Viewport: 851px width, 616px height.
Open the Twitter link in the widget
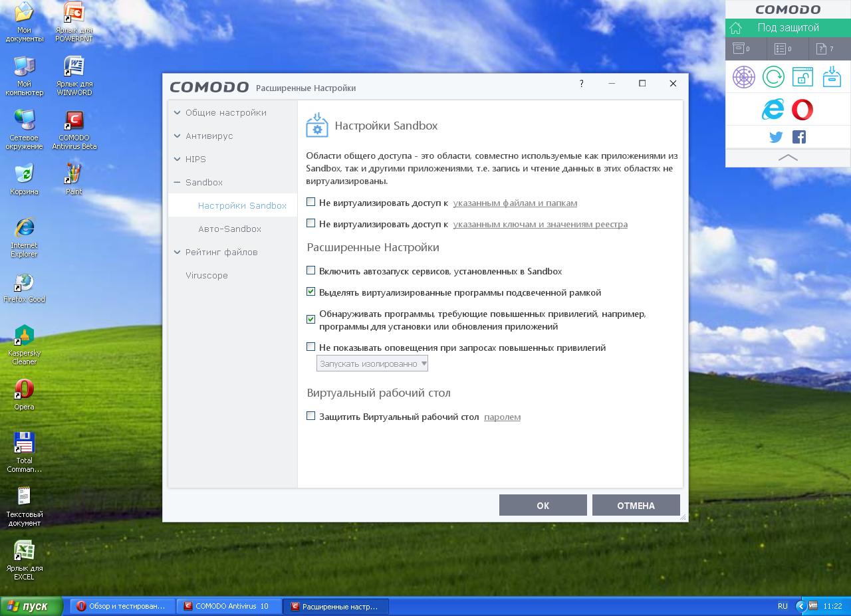[x=776, y=137]
